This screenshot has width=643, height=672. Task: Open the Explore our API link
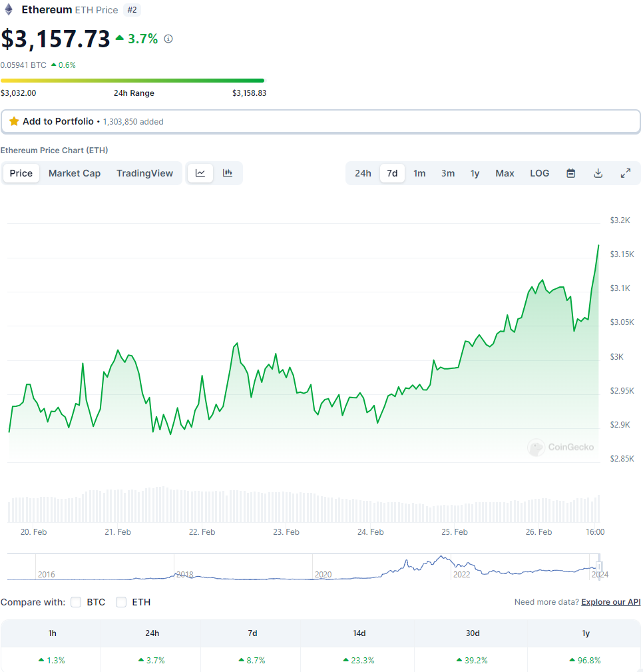pyautogui.click(x=611, y=602)
